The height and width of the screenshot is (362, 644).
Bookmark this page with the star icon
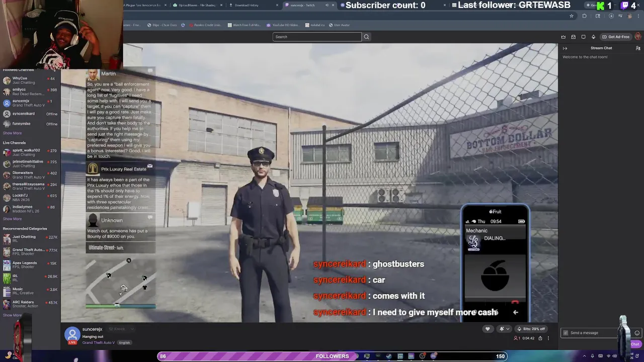click(572, 16)
